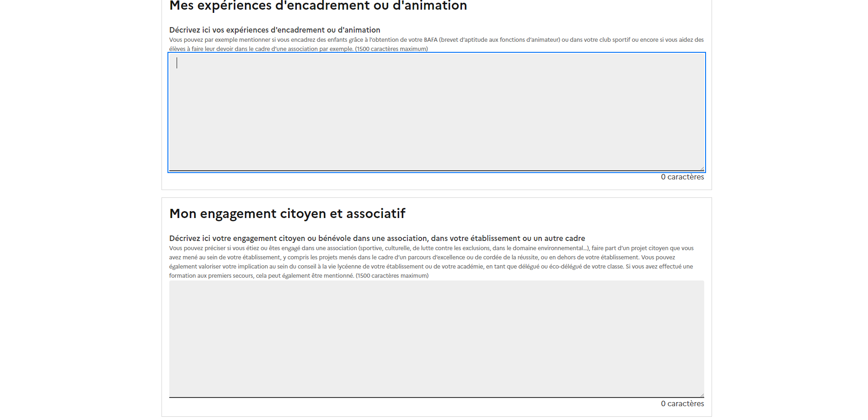Screen dimensions: 868x420
Task: Click the word "BAFA" in the first help text
Action: point(430,40)
